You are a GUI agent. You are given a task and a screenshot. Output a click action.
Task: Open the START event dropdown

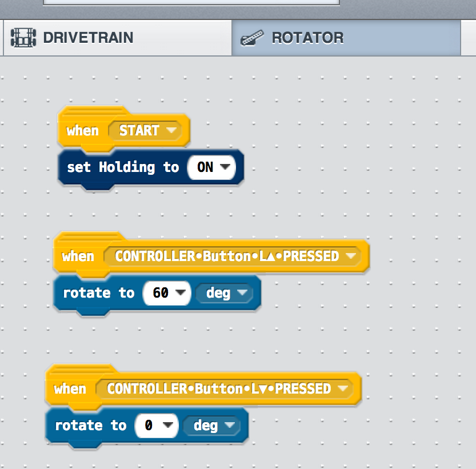coord(147,131)
